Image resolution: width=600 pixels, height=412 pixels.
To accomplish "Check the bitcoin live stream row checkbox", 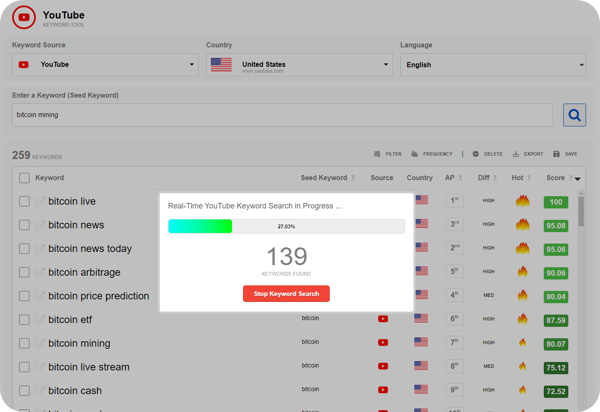I will [24, 367].
